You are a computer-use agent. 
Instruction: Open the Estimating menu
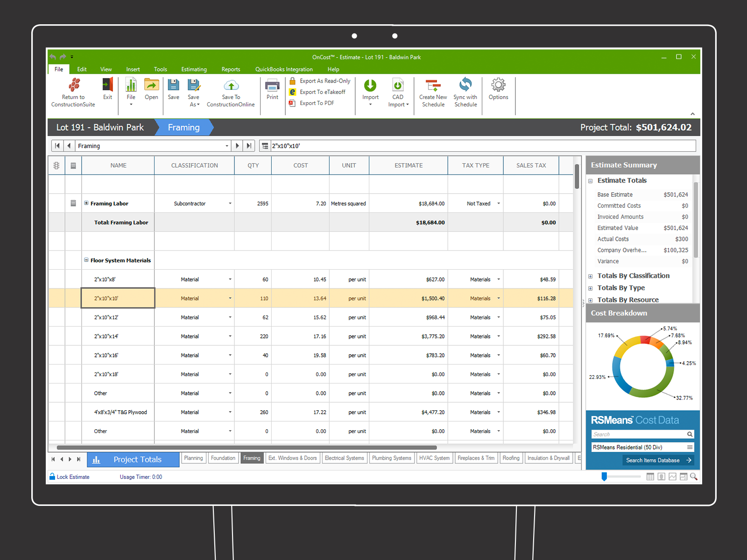point(194,69)
